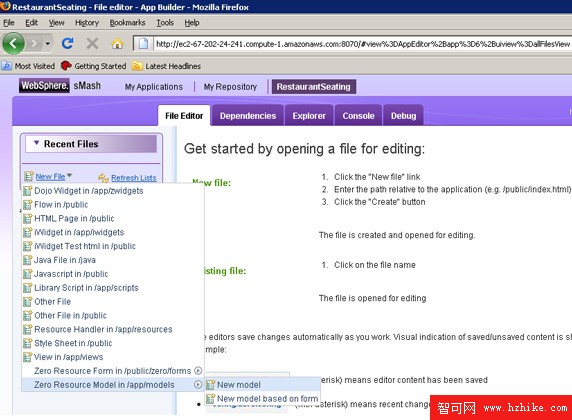Click the New File link

[50, 177]
